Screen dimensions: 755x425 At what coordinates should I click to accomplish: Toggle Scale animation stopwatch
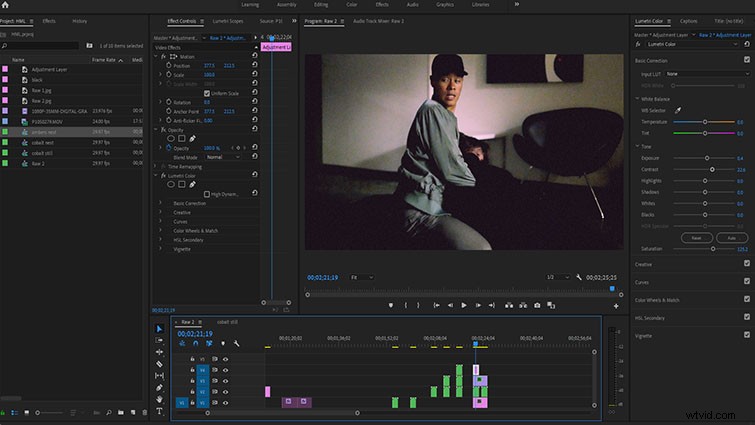click(x=169, y=75)
